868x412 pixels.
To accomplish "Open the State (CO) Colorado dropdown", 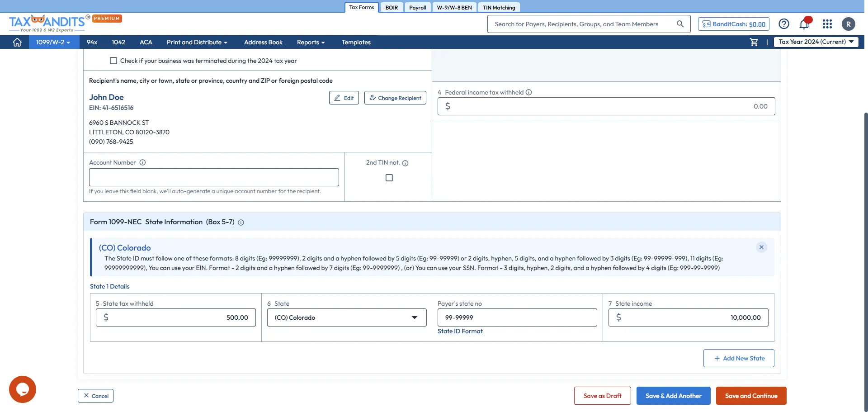I will [x=347, y=317].
